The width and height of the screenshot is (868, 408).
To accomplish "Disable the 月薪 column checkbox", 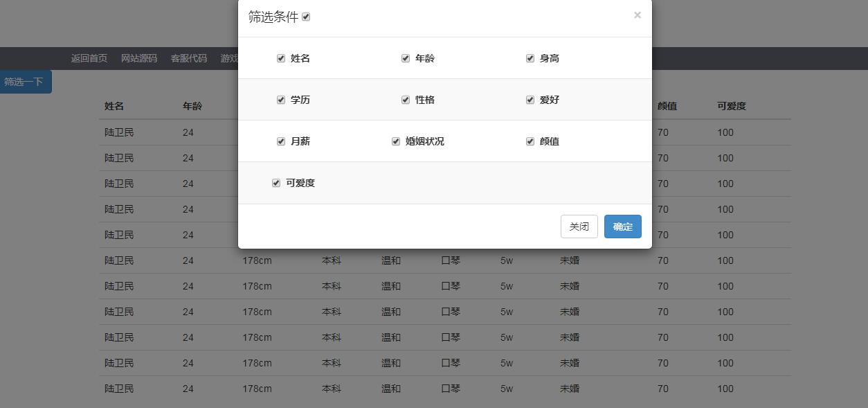I will [x=281, y=141].
